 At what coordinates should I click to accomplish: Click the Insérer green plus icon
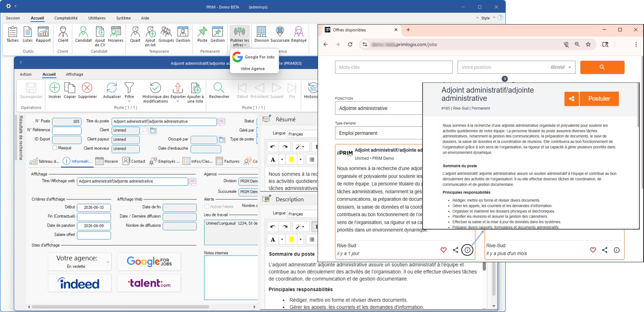click(x=55, y=90)
